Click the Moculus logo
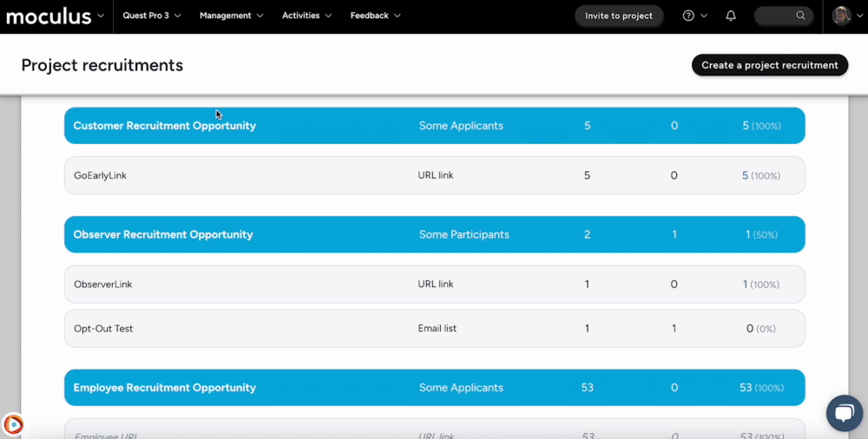The height and width of the screenshot is (439, 868). tap(49, 16)
